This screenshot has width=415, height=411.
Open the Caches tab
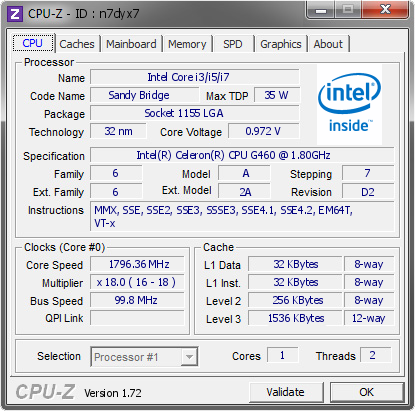[77, 44]
